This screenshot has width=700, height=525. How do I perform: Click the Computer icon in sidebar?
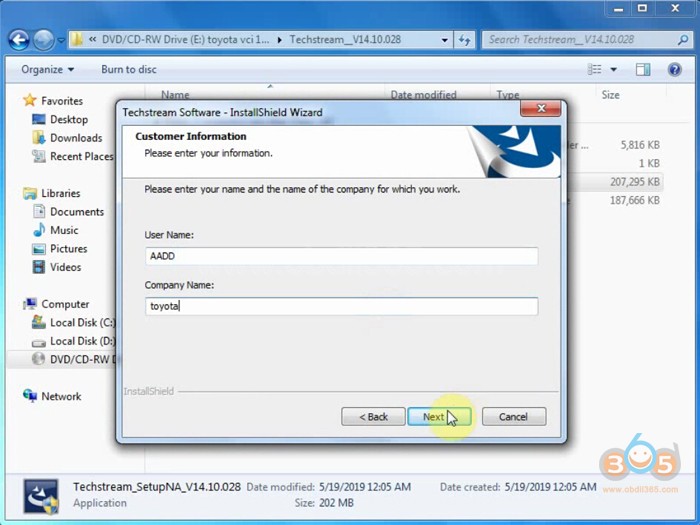(x=30, y=304)
